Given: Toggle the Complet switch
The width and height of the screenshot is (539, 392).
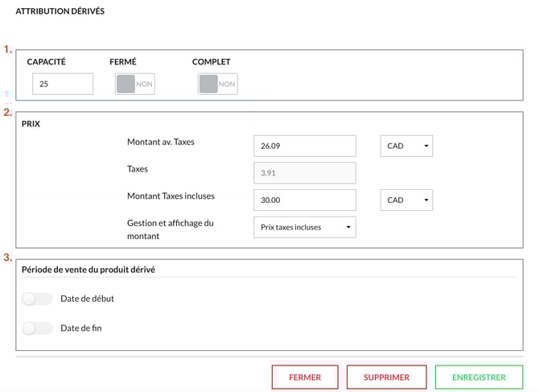Looking at the screenshot, I should (x=217, y=84).
